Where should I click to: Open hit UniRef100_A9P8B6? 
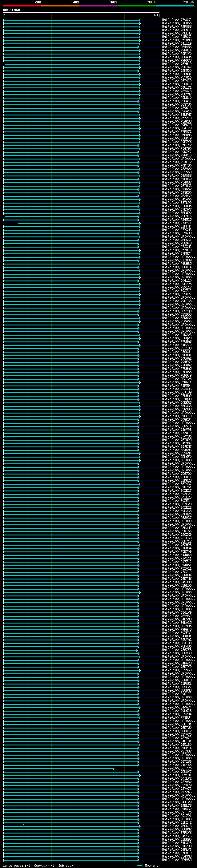(x=177, y=26)
